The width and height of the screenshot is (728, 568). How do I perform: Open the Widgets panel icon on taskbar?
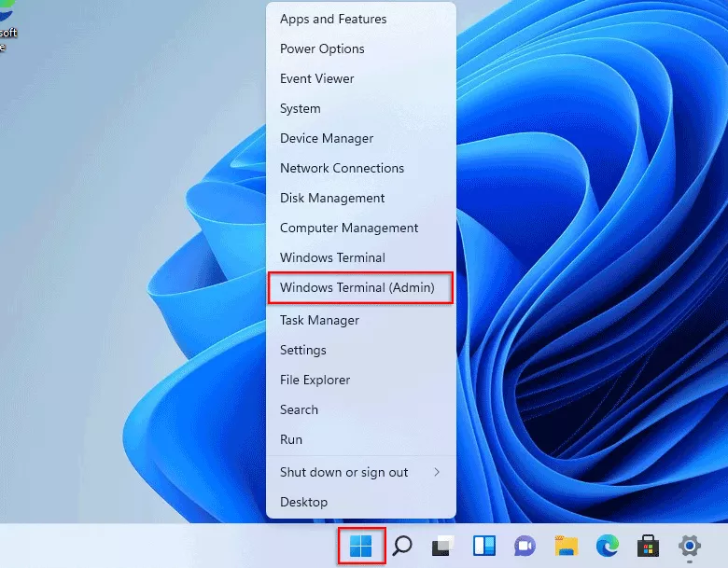pyautogui.click(x=483, y=546)
